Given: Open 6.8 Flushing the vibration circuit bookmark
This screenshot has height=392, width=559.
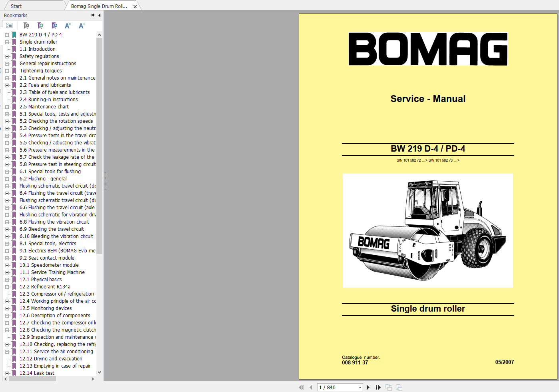Looking at the screenshot, I should tap(54, 222).
